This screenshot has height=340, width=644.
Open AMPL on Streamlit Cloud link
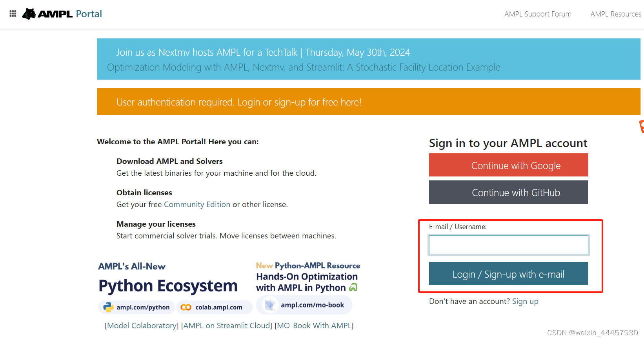coord(226,326)
